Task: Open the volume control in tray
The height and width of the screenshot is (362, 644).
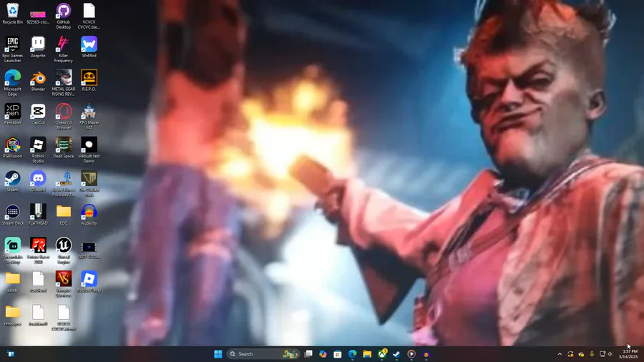Action: [x=610, y=354]
